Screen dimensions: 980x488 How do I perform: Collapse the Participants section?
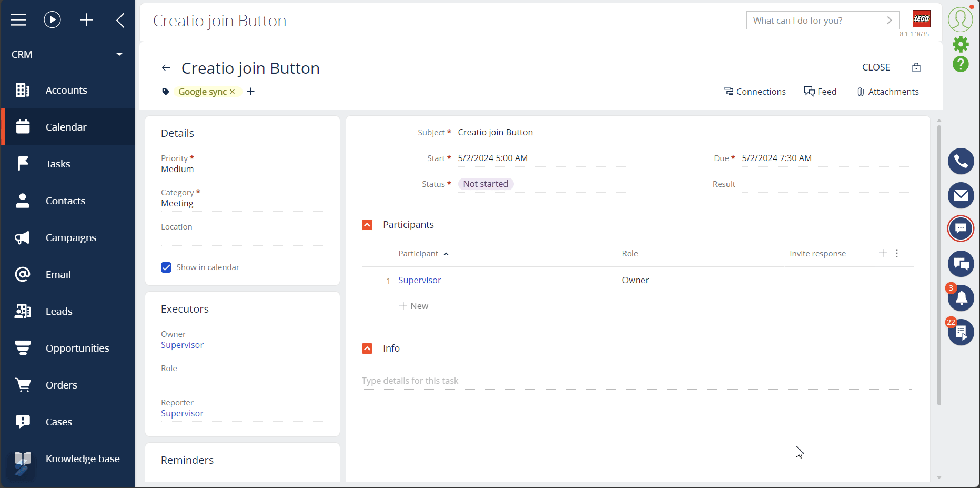point(367,225)
